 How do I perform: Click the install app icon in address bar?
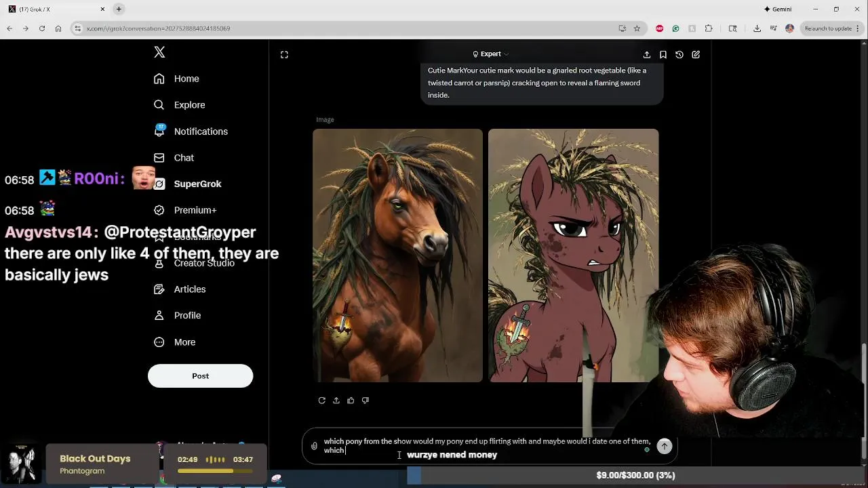coord(623,28)
